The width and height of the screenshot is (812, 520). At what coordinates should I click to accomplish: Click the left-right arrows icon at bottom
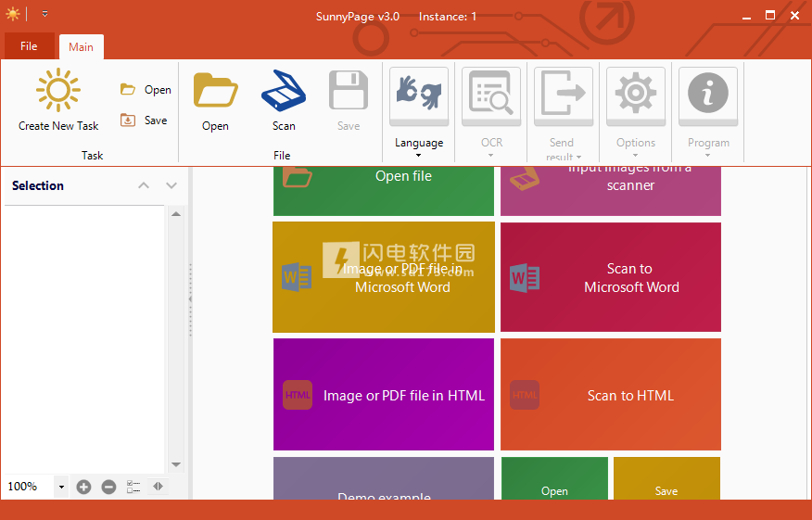[158, 487]
